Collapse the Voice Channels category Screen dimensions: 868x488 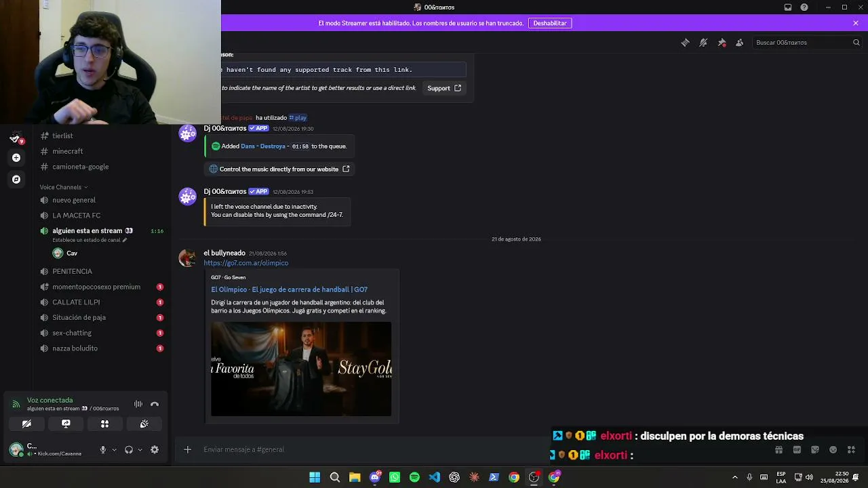[64, 187]
